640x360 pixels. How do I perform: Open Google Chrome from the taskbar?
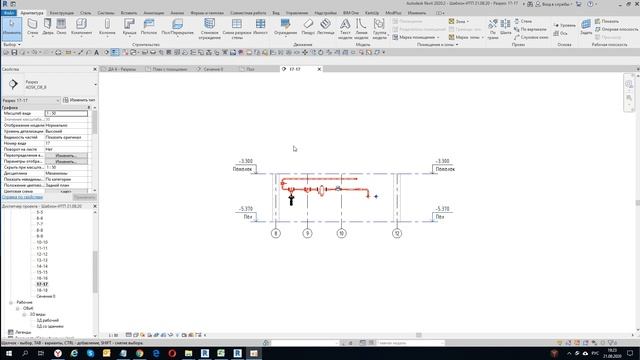140,353
